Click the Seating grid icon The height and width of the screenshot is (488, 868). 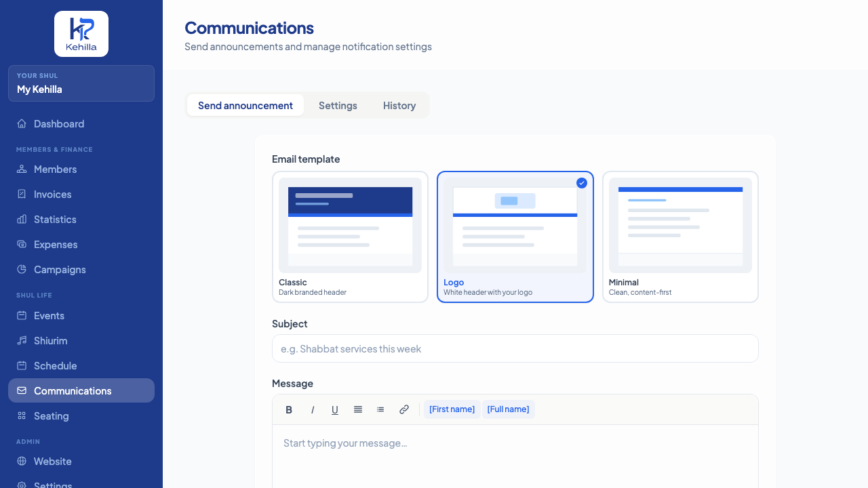click(x=22, y=415)
